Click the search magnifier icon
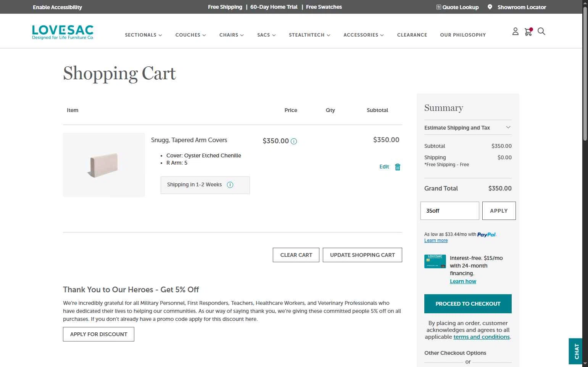This screenshot has width=588, height=367. point(541,32)
